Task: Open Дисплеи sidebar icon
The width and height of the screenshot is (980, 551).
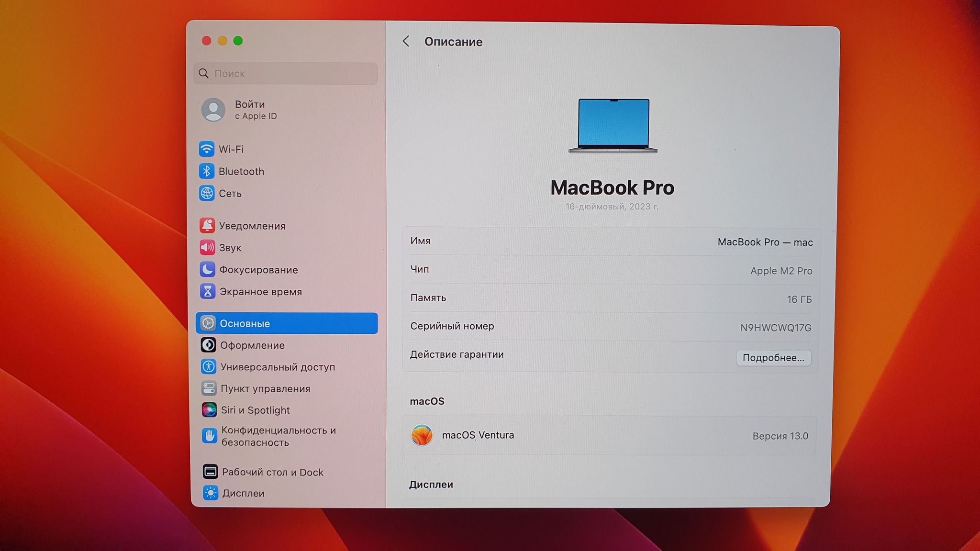Action: coord(210,493)
